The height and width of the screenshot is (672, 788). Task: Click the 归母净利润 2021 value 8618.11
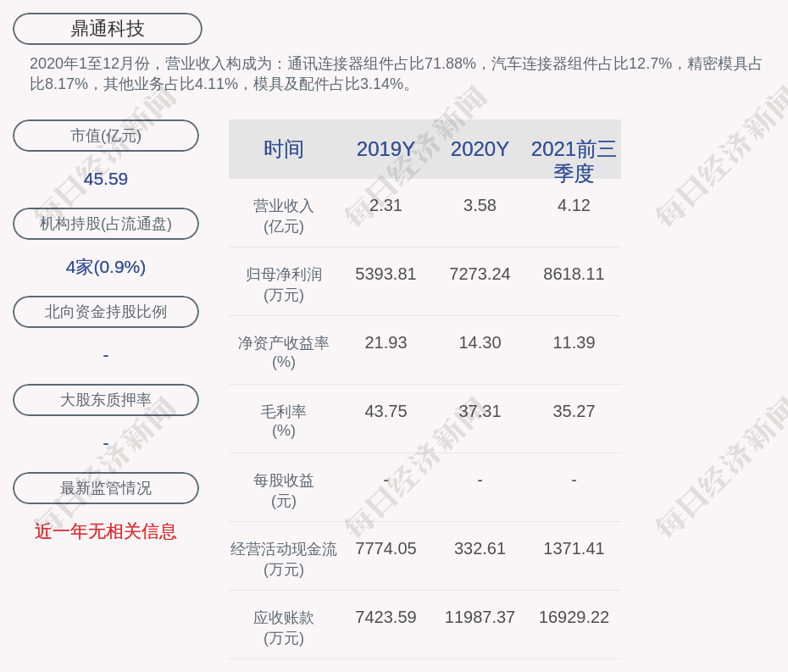[574, 274]
